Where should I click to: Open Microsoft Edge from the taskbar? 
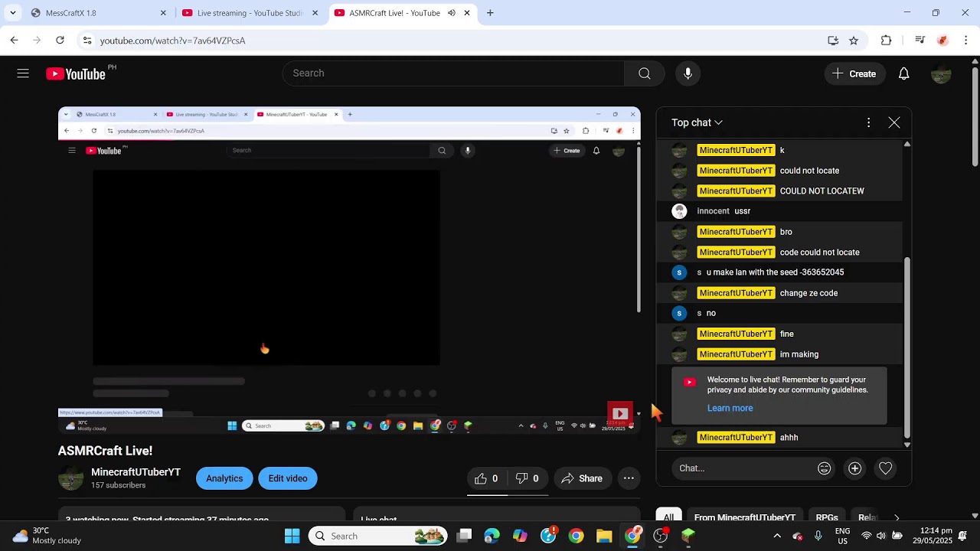coord(492,536)
